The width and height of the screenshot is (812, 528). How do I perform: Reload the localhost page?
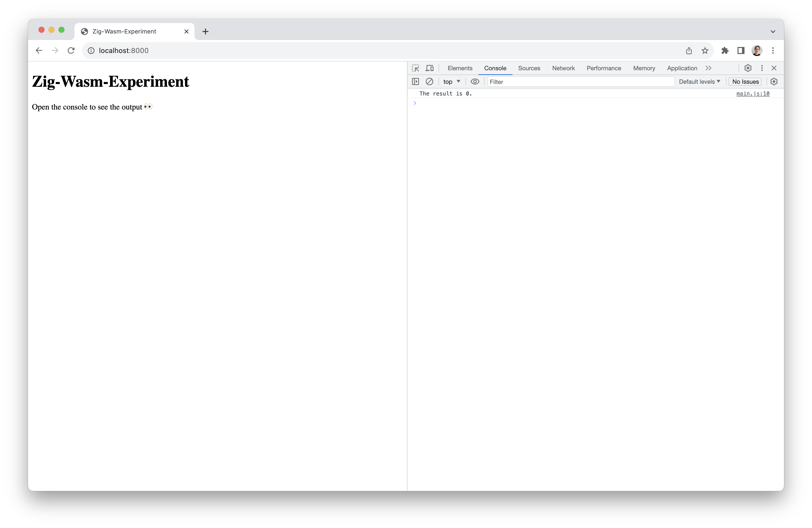tap(71, 50)
